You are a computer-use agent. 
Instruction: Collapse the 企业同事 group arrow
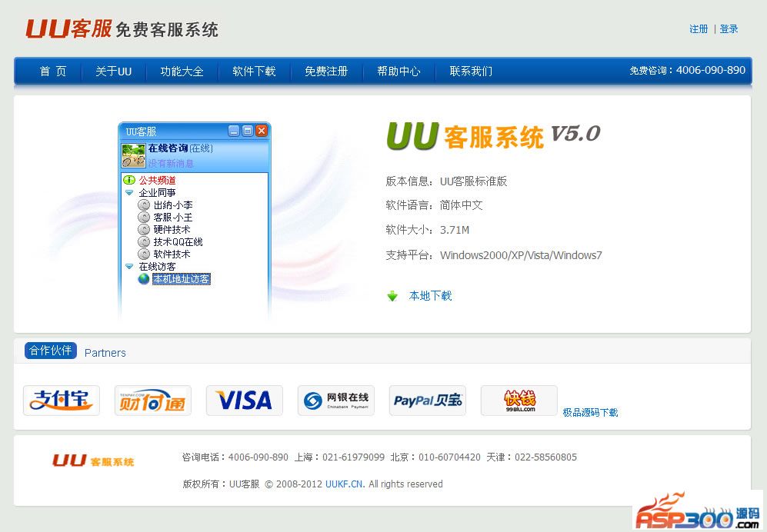pos(129,193)
